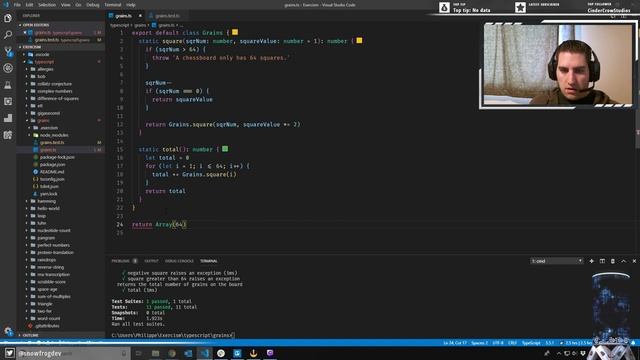The height and width of the screenshot is (360, 640).
Task: Click the test marker beside the total method
Action: click(x=225, y=149)
